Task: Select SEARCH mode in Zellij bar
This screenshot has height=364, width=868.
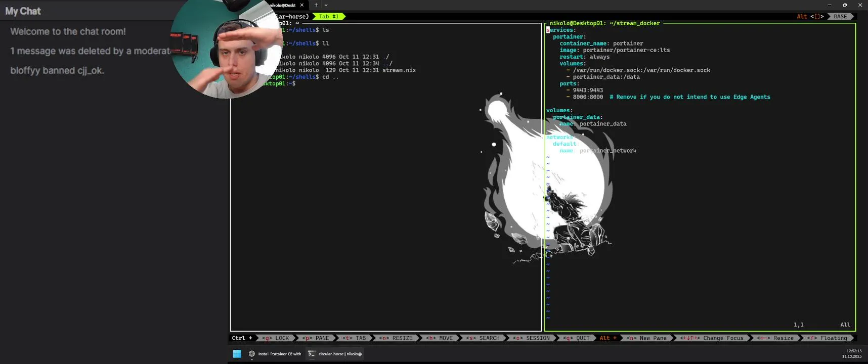Action: click(x=483, y=338)
